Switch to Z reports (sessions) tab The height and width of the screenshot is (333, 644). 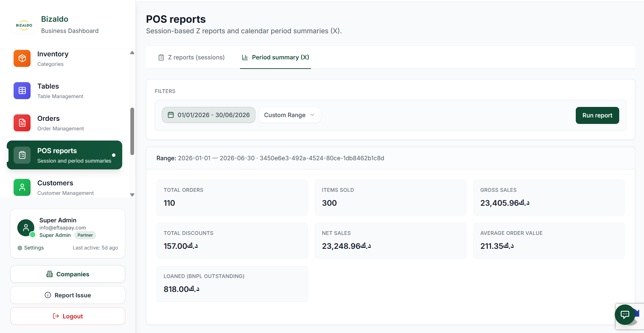191,57
